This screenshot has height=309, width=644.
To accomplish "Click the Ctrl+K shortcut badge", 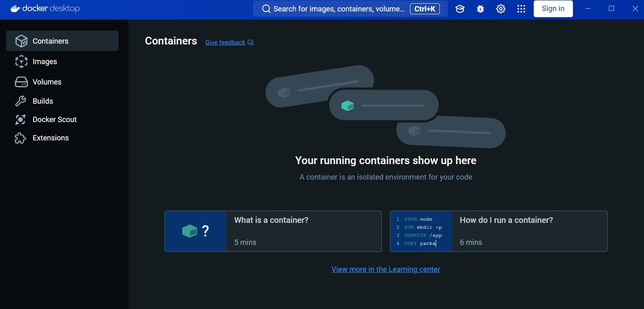I will tap(425, 9).
